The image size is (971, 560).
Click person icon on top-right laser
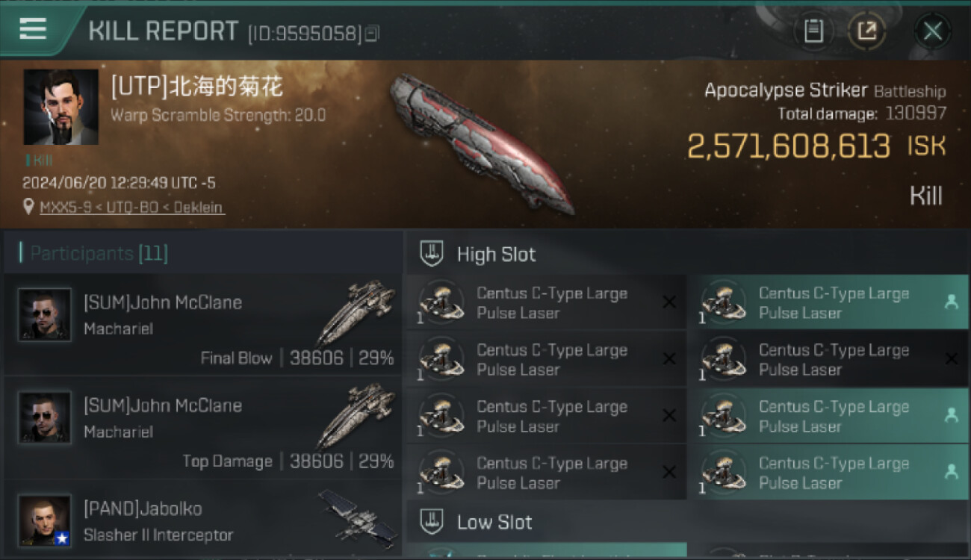pyautogui.click(x=951, y=302)
